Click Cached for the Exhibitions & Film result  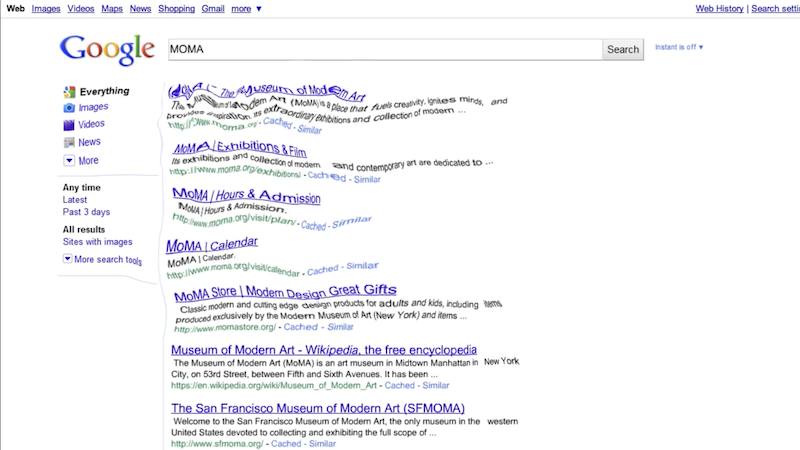pyautogui.click(x=327, y=177)
